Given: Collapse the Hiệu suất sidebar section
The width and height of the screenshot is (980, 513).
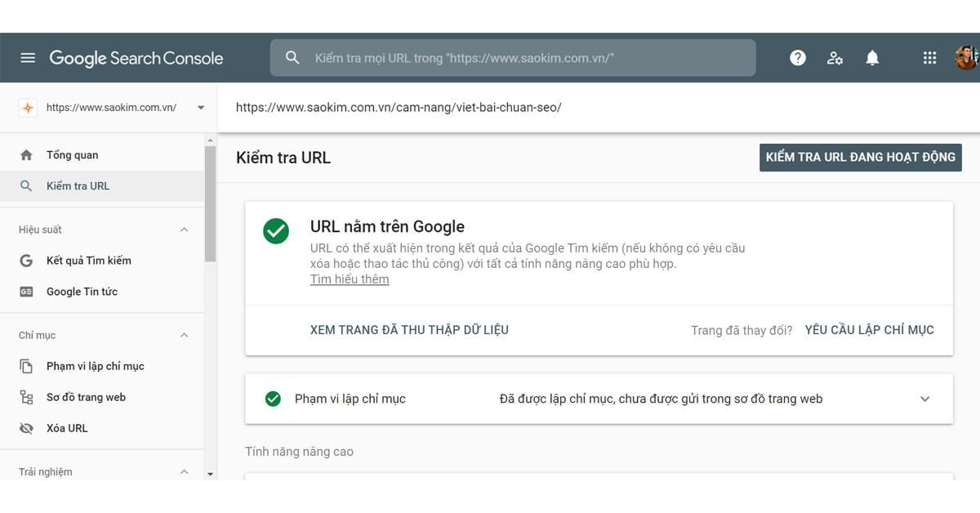Looking at the screenshot, I should 185,229.
